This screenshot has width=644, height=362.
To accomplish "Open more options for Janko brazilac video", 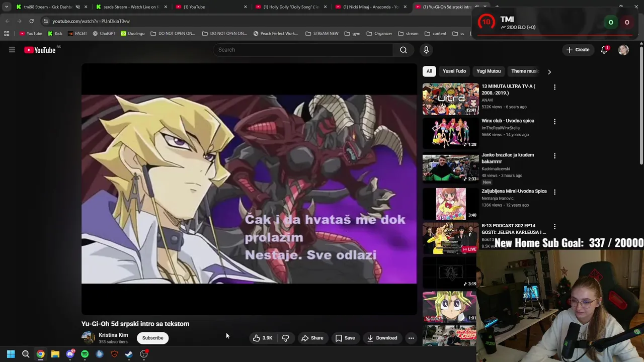I will (554, 156).
